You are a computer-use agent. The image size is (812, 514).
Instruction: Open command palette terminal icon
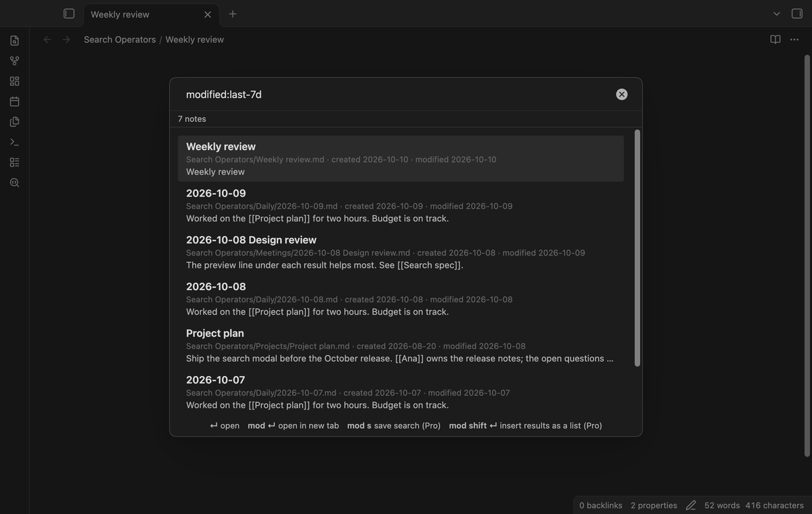[15, 142]
